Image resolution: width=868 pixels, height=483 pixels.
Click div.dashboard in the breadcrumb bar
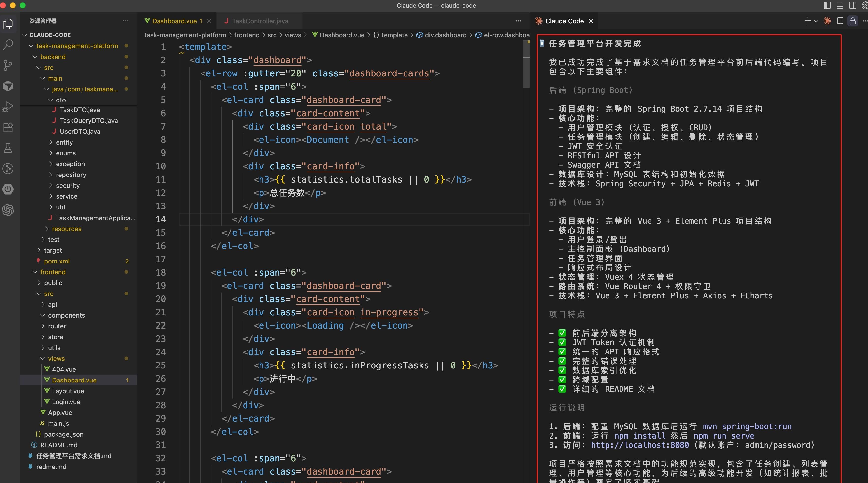click(446, 35)
